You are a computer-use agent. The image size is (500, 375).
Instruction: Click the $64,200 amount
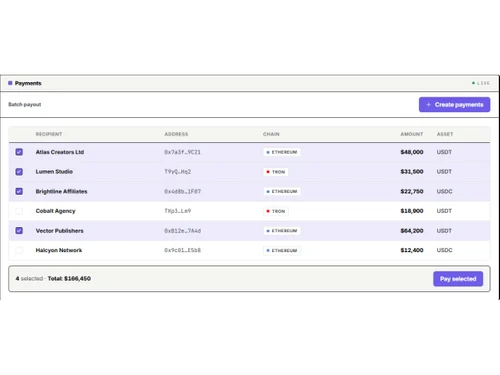pos(412,231)
